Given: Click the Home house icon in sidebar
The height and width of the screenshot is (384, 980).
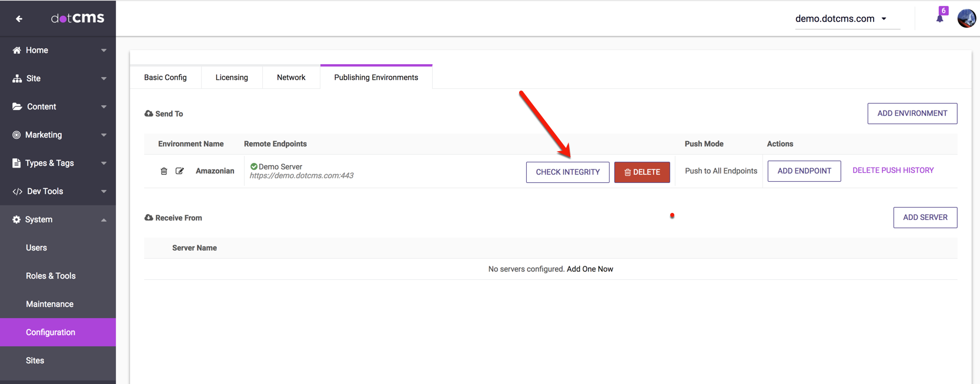Looking at the screenshot, I should [x=16, y=50].
